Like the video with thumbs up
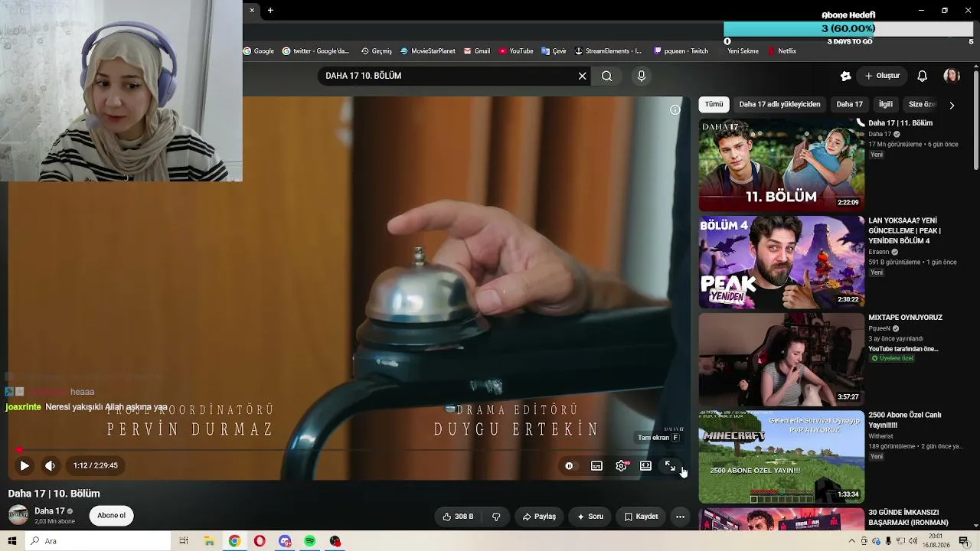This screenshot has width=980, height=551. point(458,517)
